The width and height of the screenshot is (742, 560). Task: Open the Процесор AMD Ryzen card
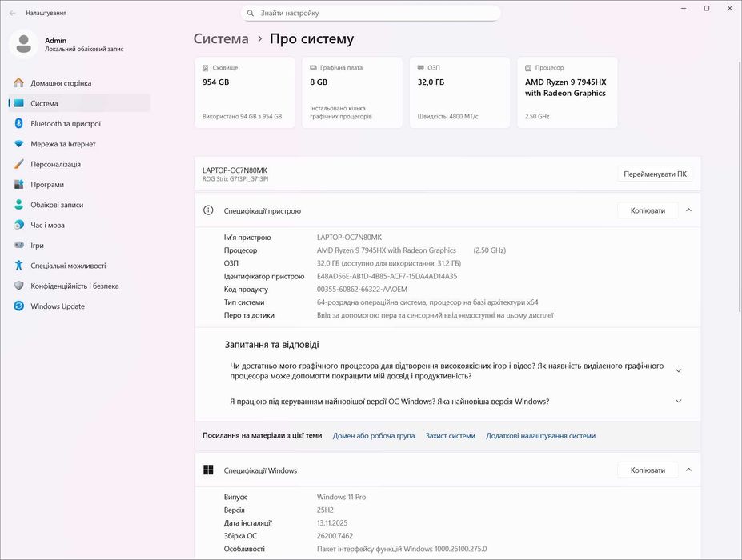pyautogui.click(x=568, y=93)
